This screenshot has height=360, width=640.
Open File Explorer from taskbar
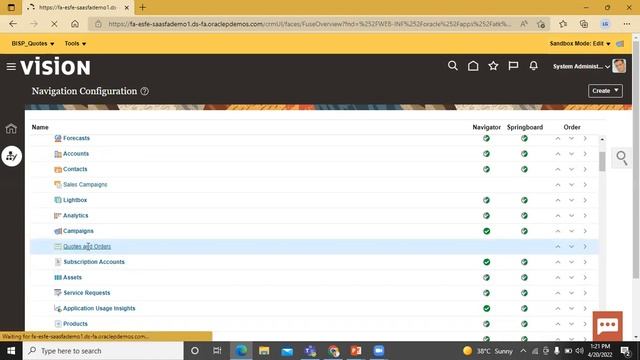click(264, 351)
